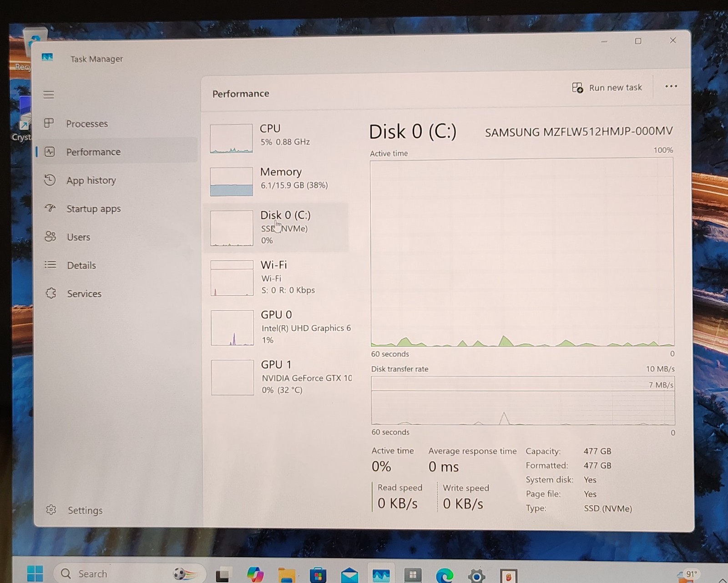728x583 pixels.
Task: Click the Settings gear icon in sidebar
Action: tap(51, 510)
